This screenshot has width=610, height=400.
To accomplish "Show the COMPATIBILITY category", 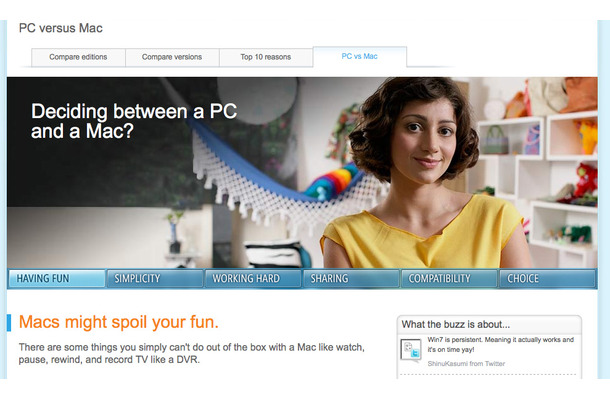I will pos(449,279).
